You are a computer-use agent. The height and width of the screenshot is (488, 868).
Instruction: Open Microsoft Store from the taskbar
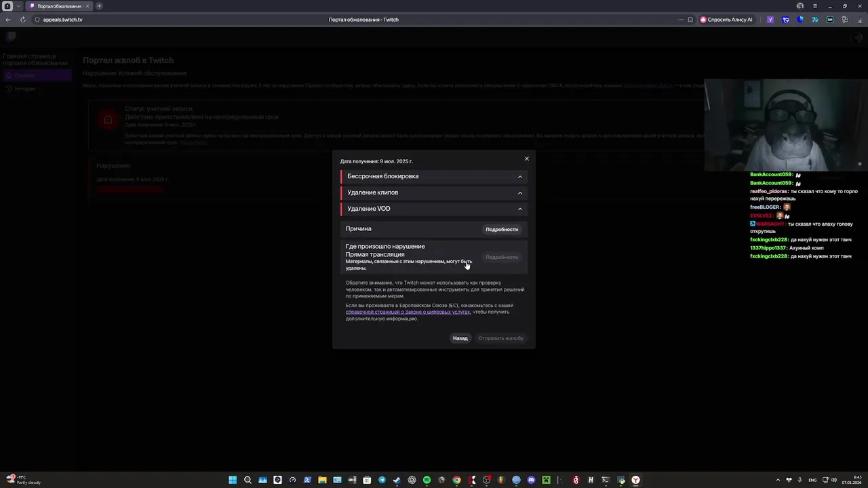pos(367,480)
